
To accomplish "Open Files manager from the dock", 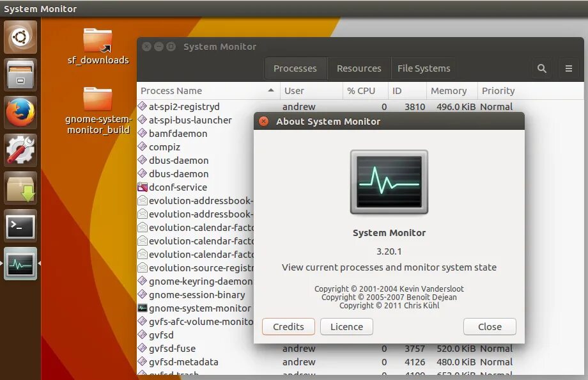I will (20, 75).
